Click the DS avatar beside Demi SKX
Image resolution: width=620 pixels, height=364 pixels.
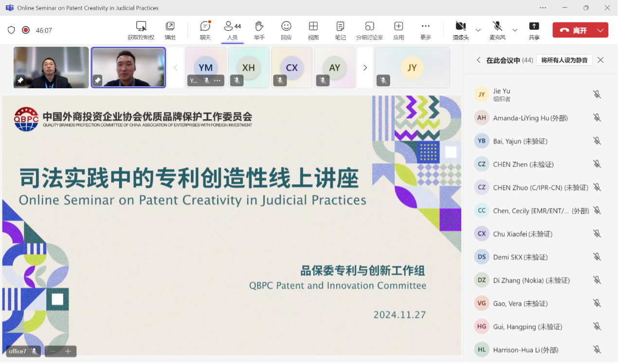pos(482,257)
